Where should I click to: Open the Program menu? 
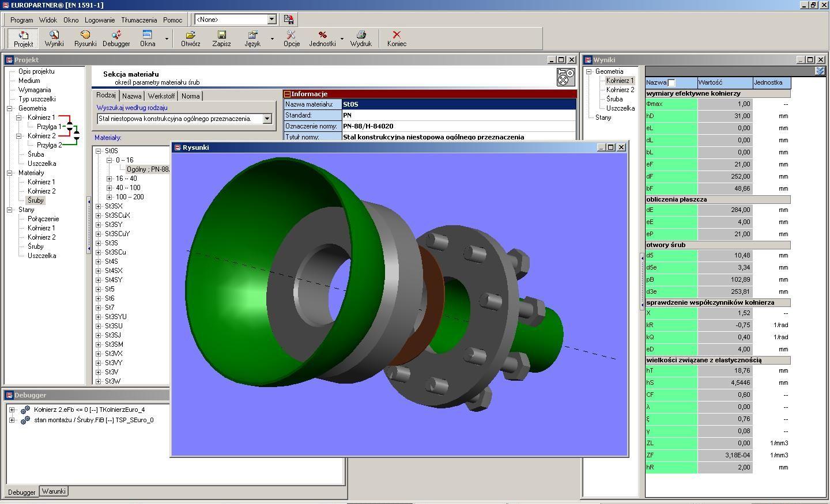(x=22, y=20)
